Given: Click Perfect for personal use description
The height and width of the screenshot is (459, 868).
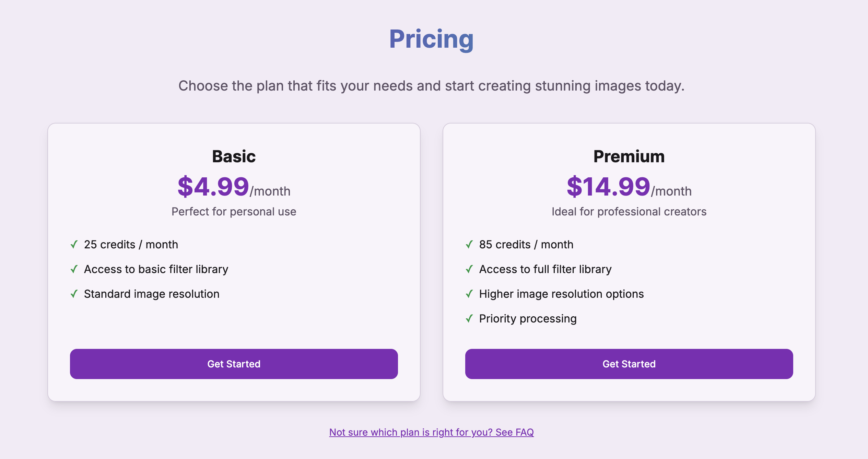Looking at the screenshot, I should click(x=234, y=212).
